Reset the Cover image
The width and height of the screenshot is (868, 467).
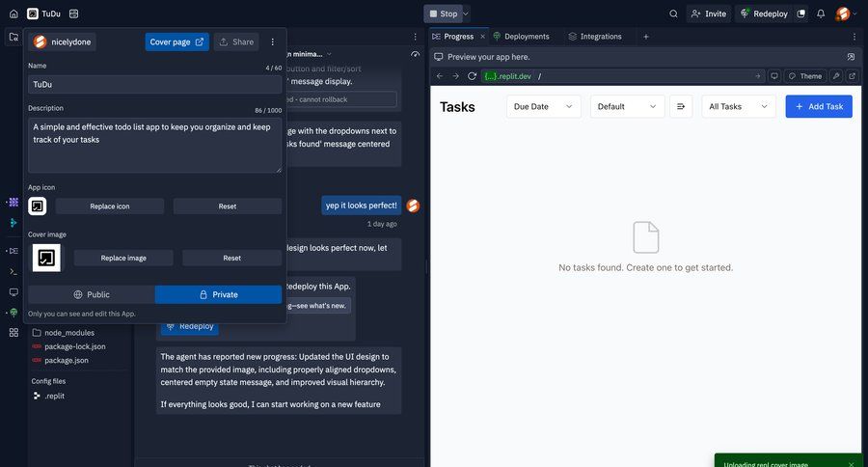pyautogui.click(x=231, y=258)
